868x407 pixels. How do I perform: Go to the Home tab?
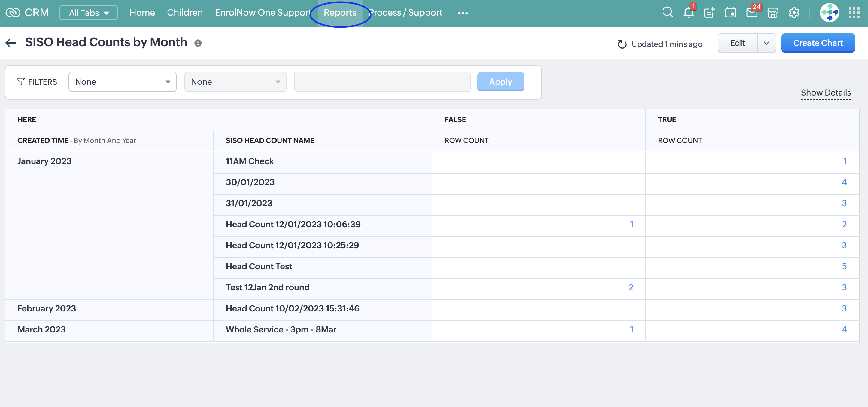click(142, 13)
